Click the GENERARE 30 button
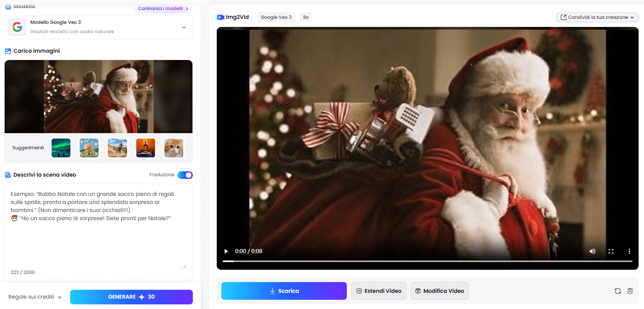This screenshot has width=644, height=309. point(131,297)
